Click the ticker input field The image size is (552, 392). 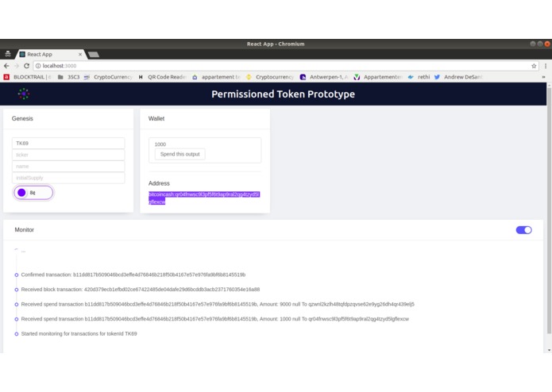68,155
